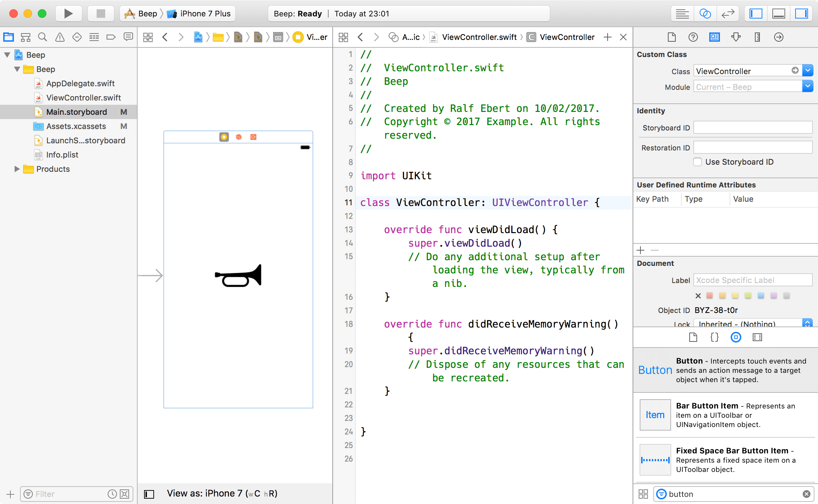Open the Identity inspector tab
The image size is (818, 504).
click(x=714, y=37)
